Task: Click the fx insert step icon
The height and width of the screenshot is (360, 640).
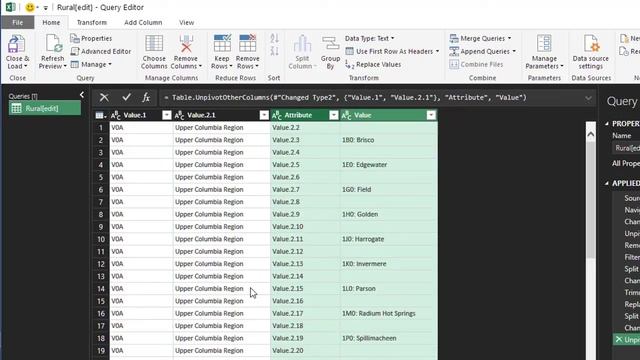Action: 146,98
